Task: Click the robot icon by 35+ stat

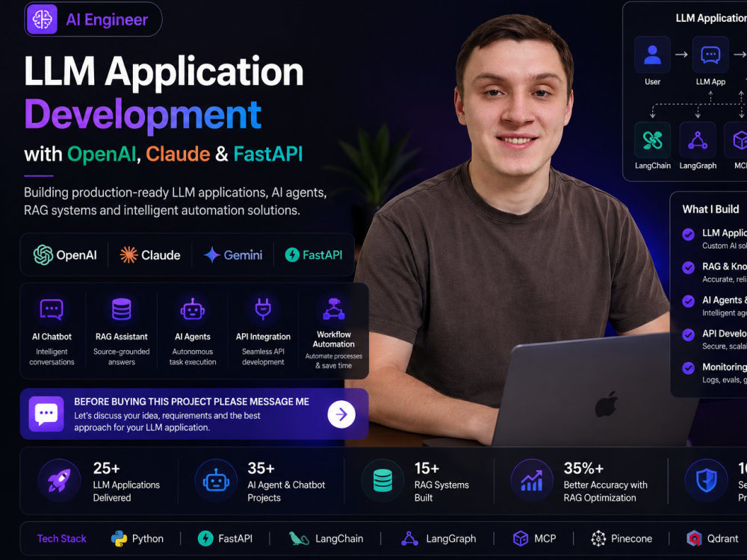Action: point(216,480)
